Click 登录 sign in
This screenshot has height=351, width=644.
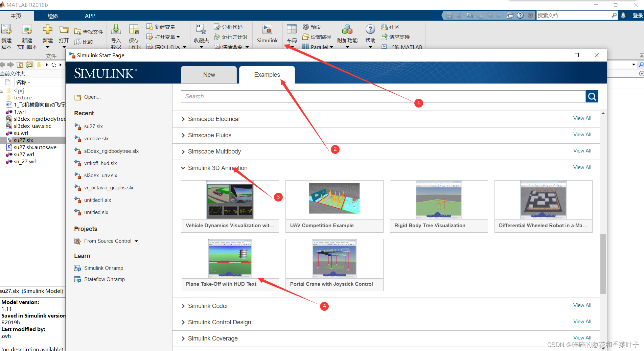coord(638,15)
